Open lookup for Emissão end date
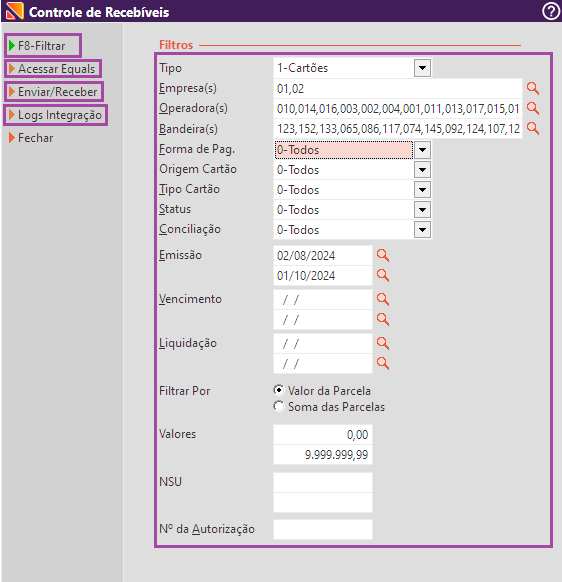Viewport: 562px width, 582px height. pyautogui.click(x=383, y=275)
